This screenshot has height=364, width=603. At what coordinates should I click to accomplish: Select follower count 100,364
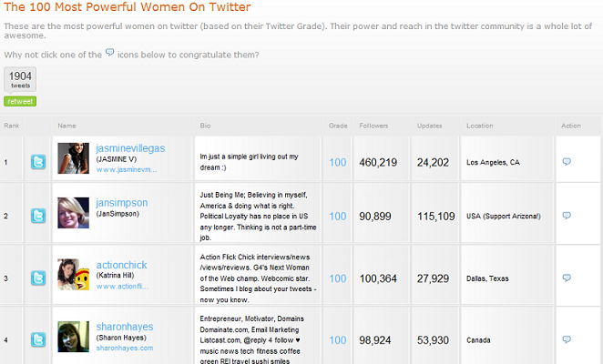(378, 278)
